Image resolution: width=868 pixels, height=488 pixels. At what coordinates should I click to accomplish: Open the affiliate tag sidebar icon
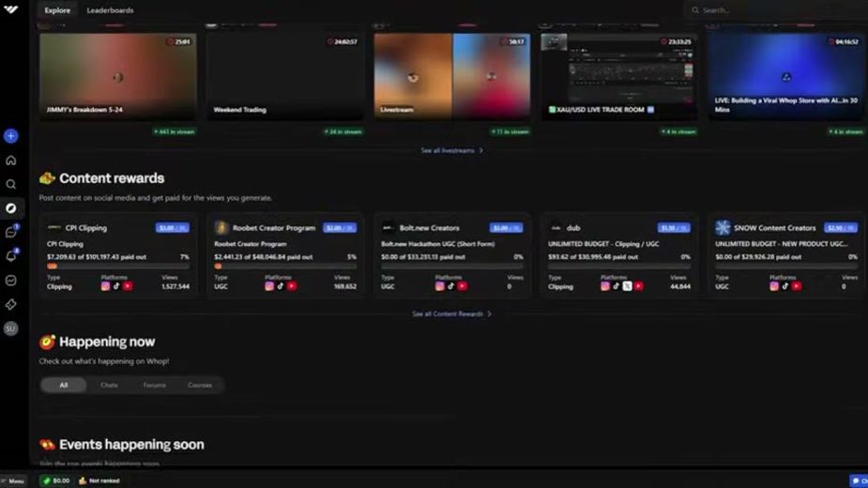coord(10,304)
